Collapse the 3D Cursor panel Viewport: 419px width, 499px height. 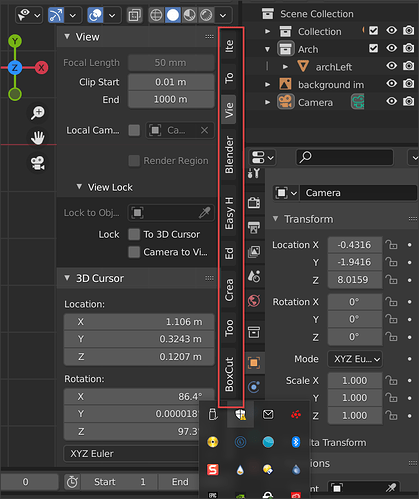pyautogui.click(x=67, y=278)
